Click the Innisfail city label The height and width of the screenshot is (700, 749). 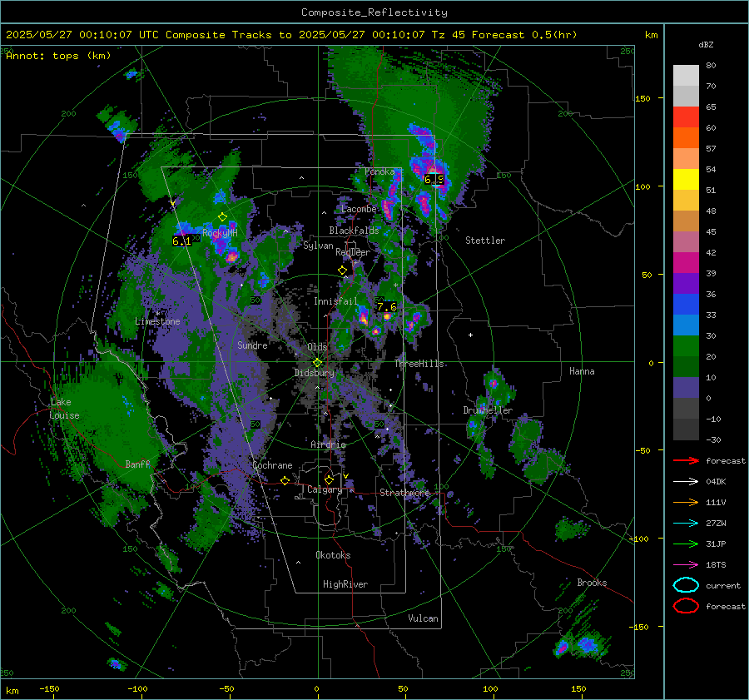click(335, 301)
